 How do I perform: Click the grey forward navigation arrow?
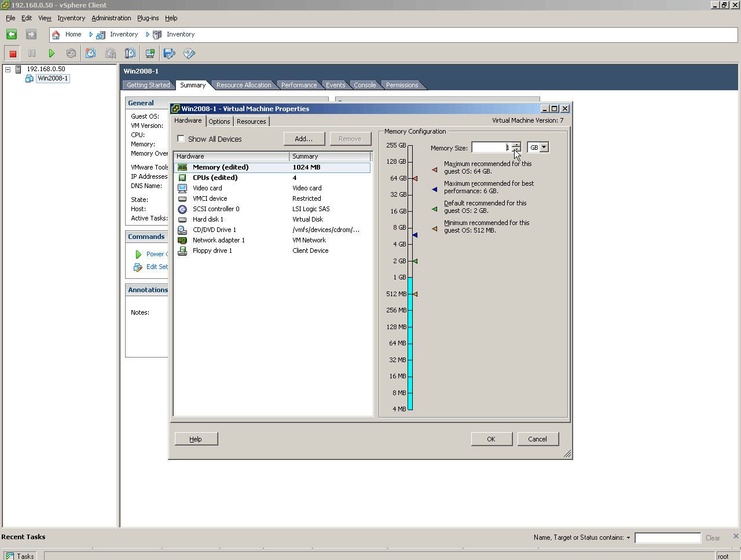point(31,34)
